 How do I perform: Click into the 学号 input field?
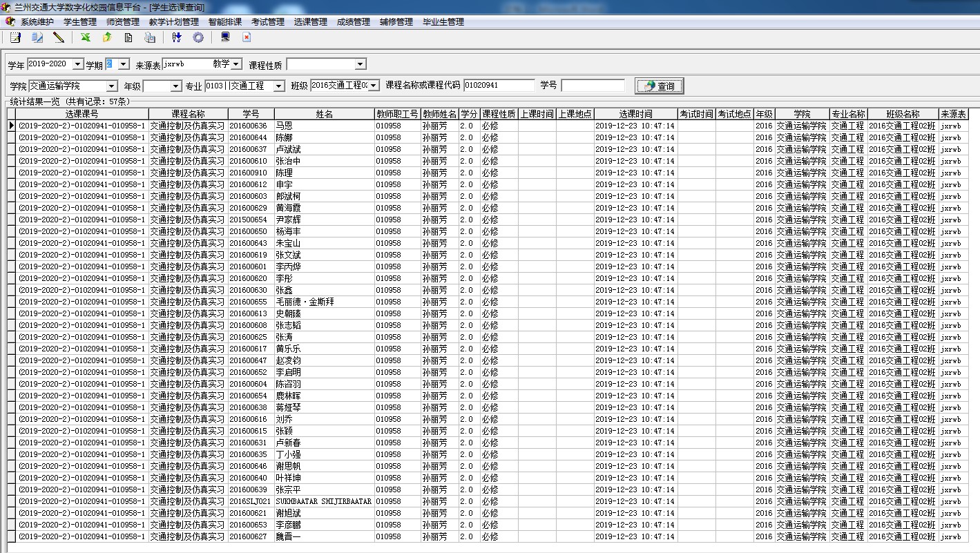pos(592,86)
